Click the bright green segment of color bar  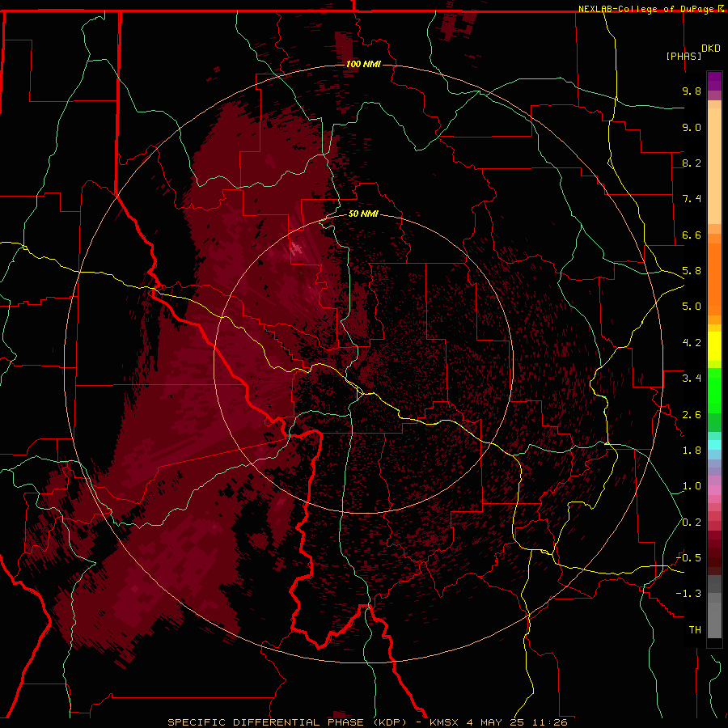coord(714,390)
